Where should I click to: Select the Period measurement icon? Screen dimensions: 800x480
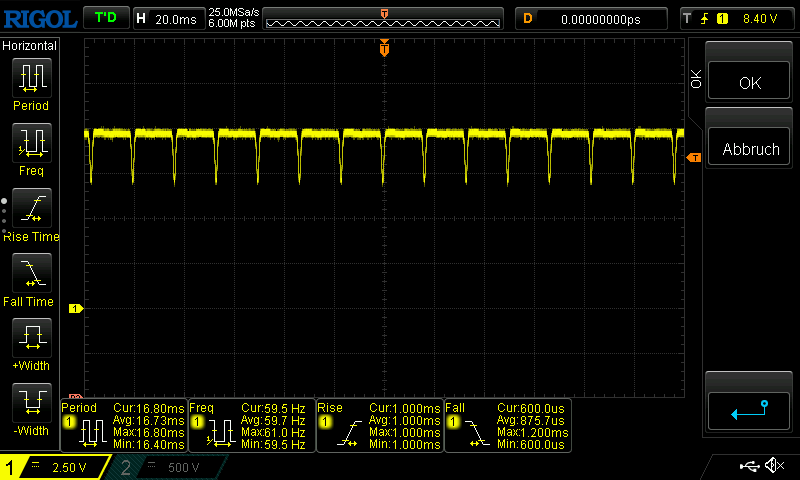pos(31,77)
